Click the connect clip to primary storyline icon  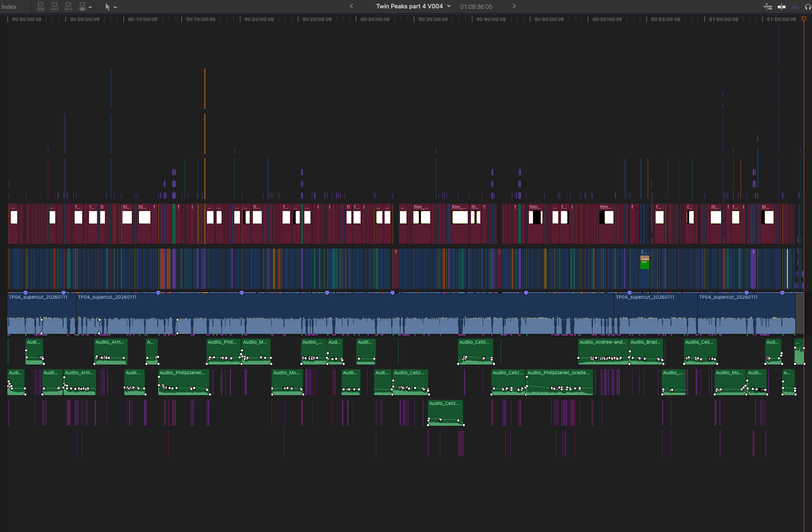[41, 6]
